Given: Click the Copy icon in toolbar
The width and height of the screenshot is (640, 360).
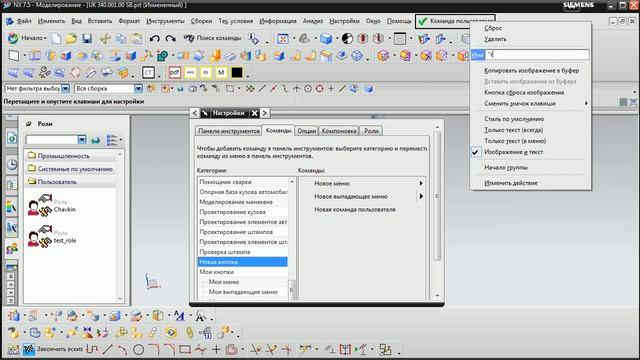Looking at the screenshot, I should point(121,39).
